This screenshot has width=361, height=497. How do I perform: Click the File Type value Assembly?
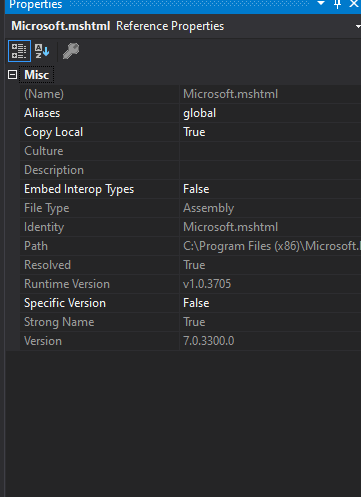pyautogui.click(x=208, y=208)
